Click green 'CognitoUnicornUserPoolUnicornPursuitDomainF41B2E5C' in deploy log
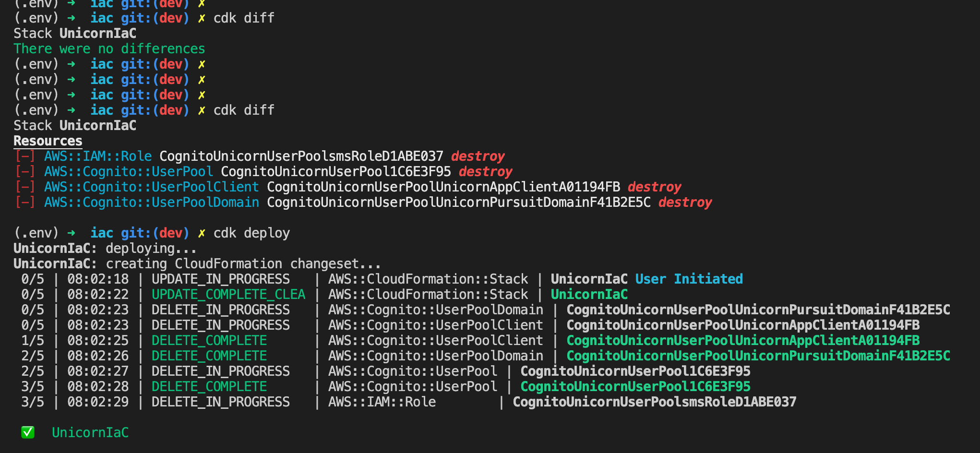 point(758,356)
